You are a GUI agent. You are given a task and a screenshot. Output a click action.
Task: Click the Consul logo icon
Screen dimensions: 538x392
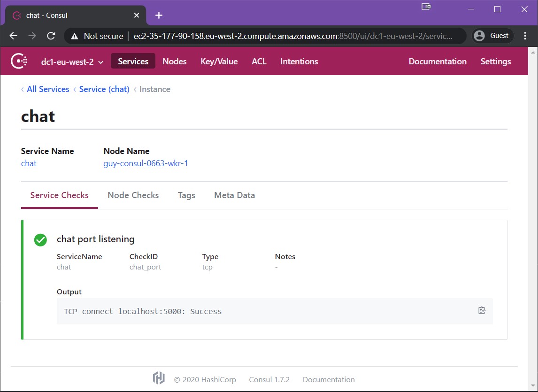(x=19, y=61)
